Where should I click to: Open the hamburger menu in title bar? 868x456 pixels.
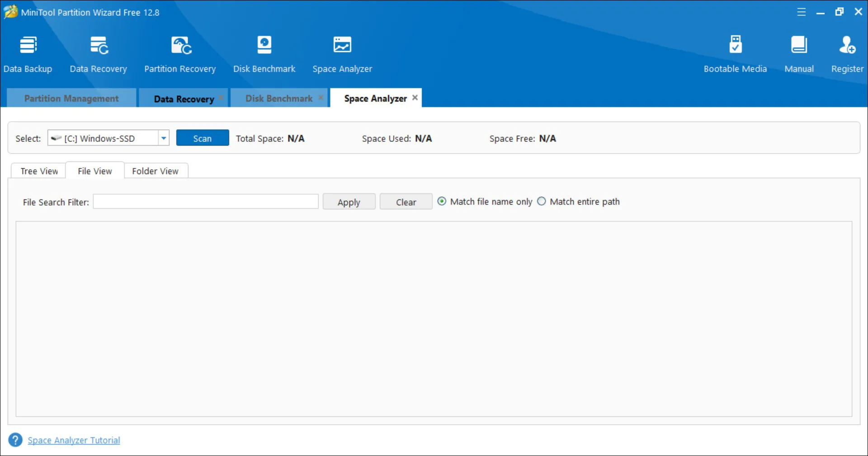click(801, 12)
